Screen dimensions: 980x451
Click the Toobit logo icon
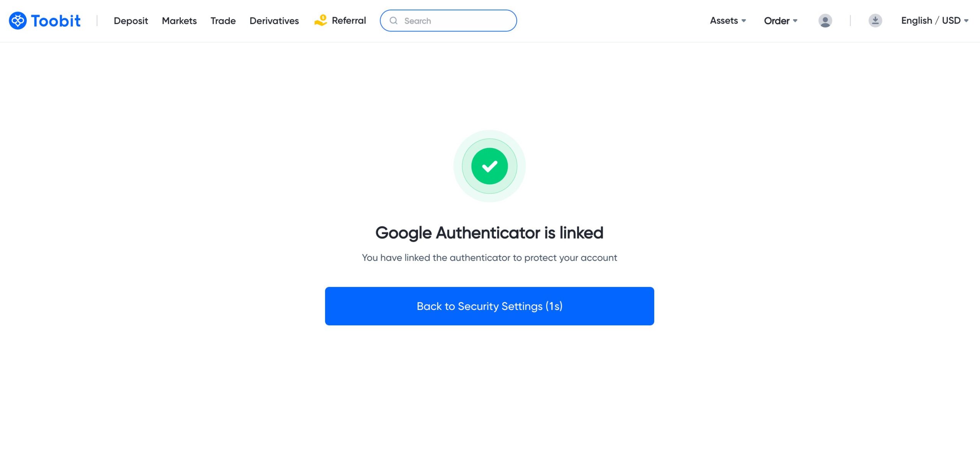18,21
